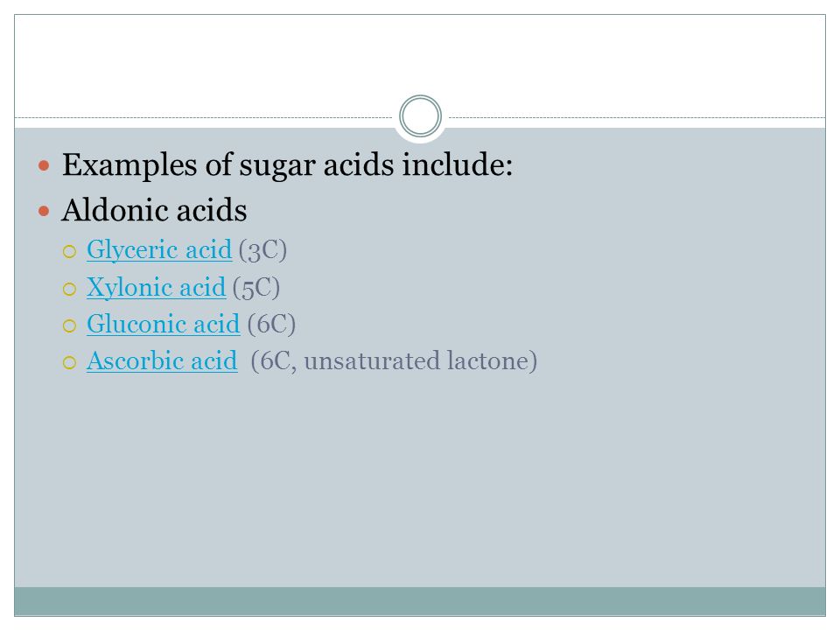Click the (3C) label after Glyceric acid

(x=262, y=251)
